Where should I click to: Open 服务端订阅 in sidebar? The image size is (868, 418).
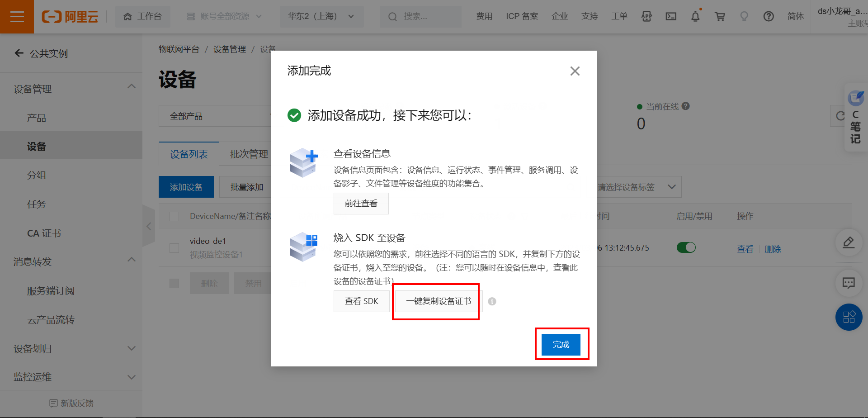(51, 291)
